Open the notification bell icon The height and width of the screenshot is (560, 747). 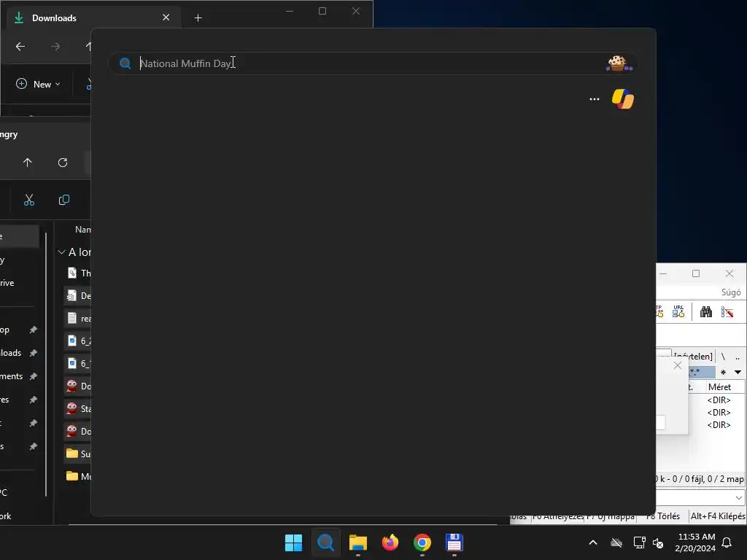pos(727,542)
